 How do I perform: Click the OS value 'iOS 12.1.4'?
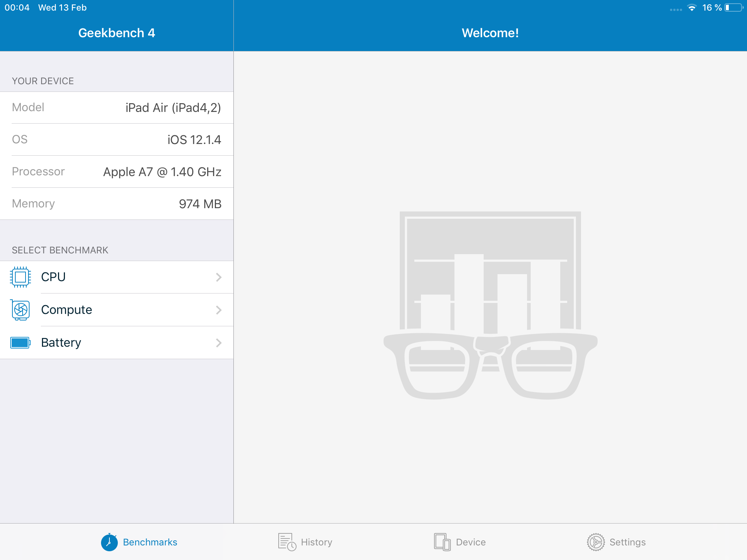(x=194, y=140)
